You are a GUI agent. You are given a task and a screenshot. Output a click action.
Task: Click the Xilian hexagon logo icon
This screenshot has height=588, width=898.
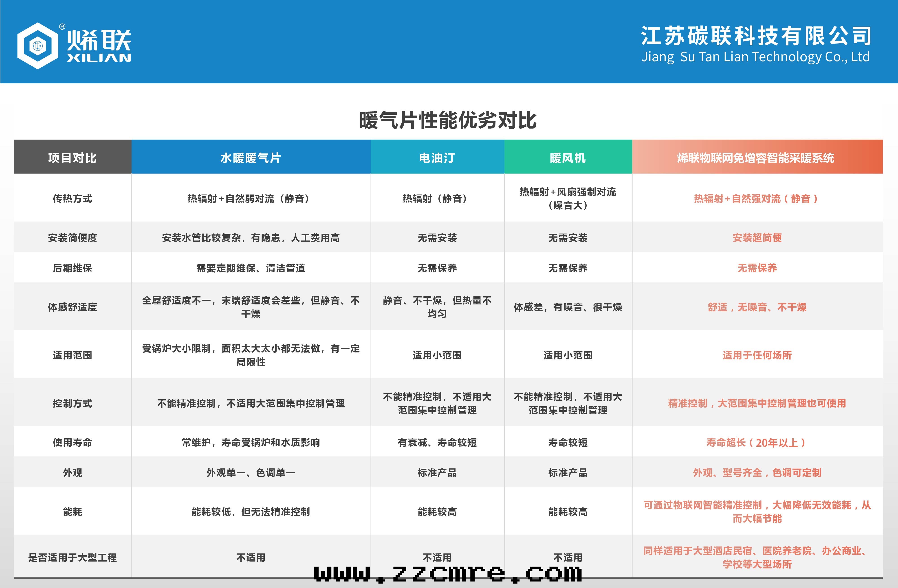click(37, 46)
